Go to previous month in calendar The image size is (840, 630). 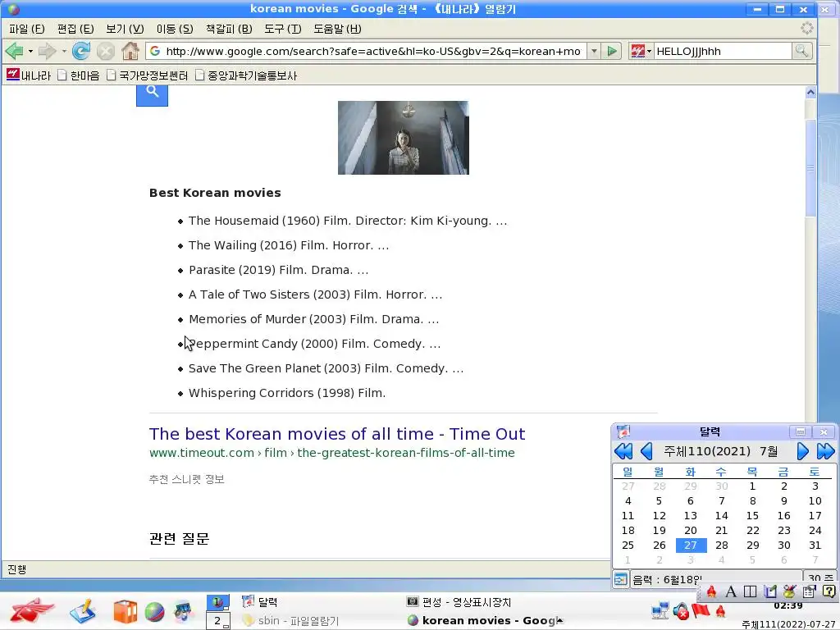(x=646, y=451)
